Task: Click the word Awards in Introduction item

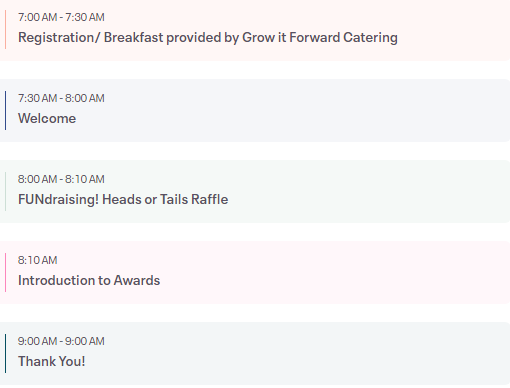Action: [x=137, y=280]
